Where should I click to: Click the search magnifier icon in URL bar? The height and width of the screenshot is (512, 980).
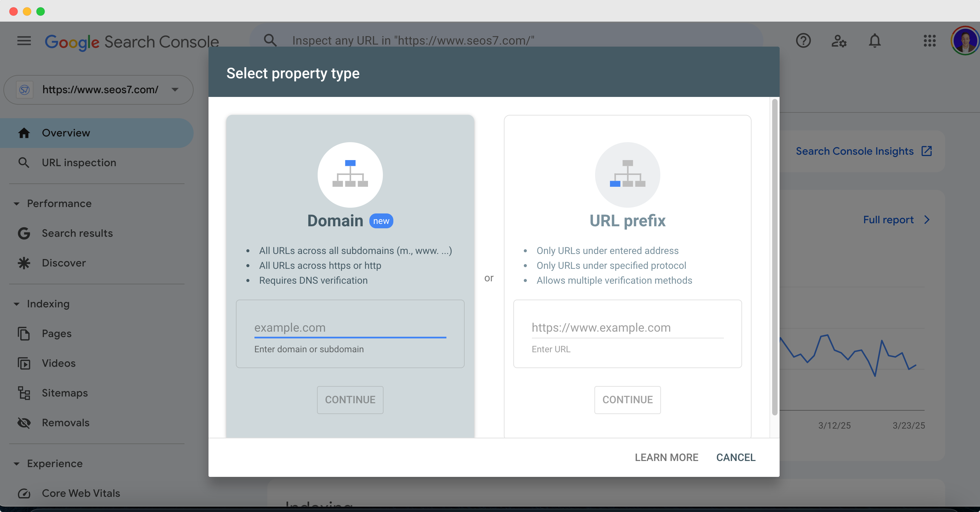click(x=270, y=40)
